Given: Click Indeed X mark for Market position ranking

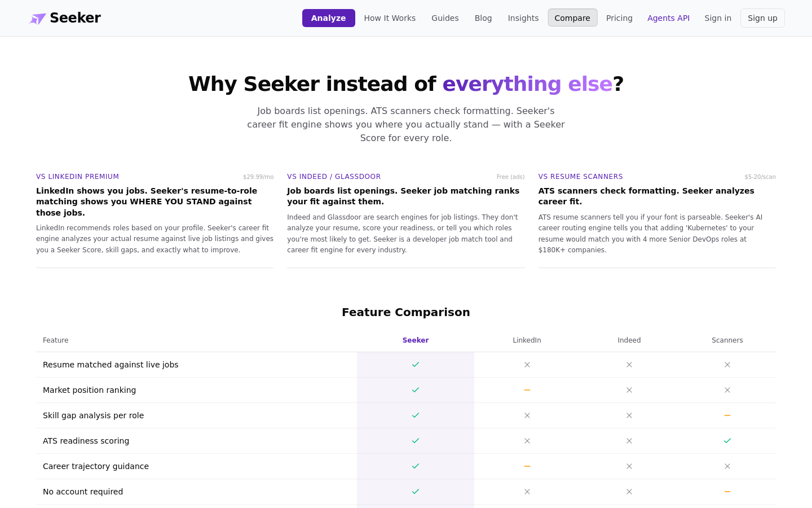Looking at the screenshot, I should (x=629, y=390).
